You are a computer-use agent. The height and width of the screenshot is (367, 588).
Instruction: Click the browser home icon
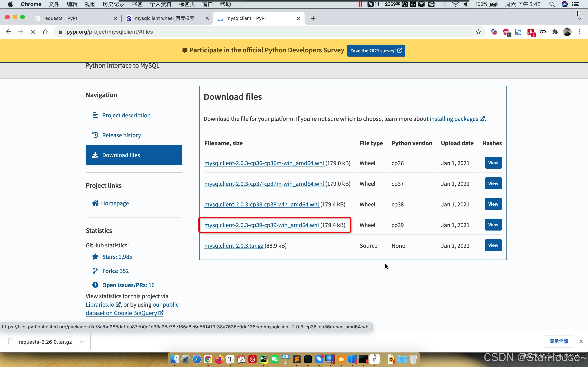(45, 32)
